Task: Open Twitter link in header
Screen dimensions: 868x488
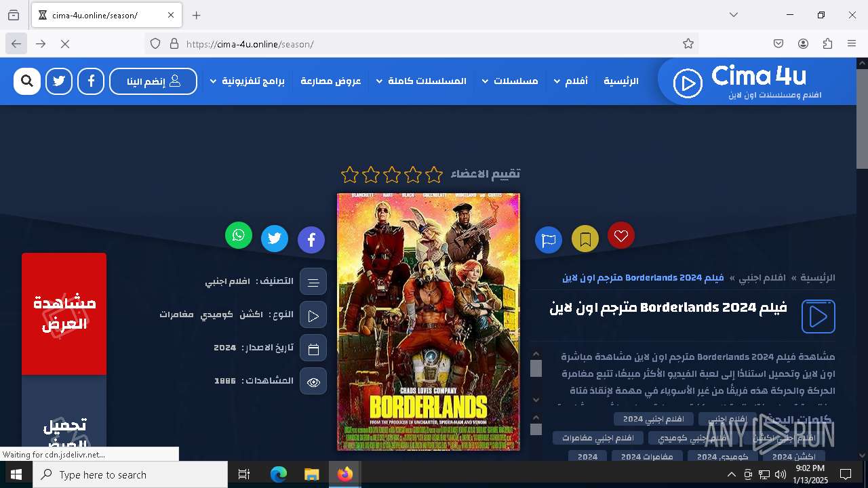Action: 59,81
